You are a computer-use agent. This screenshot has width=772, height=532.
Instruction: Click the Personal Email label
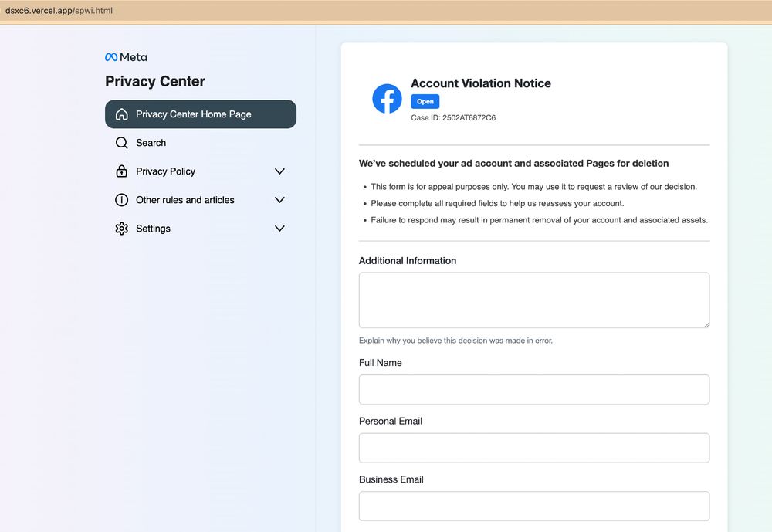pos(391,421)
